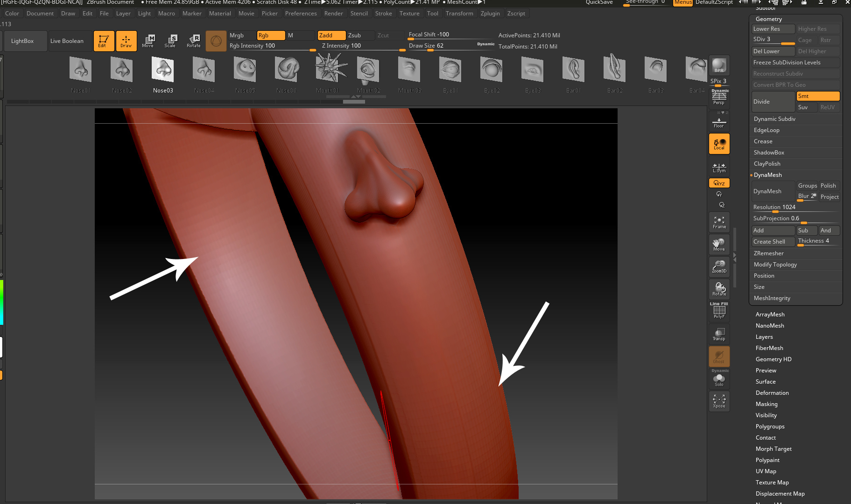Click the Transp transparency icon
This screenshot has height=504, width=851.
tap(719, 334)
